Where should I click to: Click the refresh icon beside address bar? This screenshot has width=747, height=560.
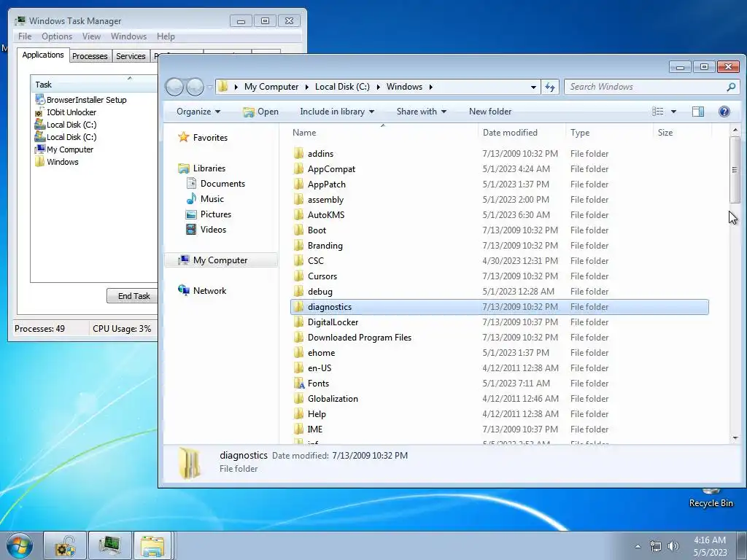(550, 87)
